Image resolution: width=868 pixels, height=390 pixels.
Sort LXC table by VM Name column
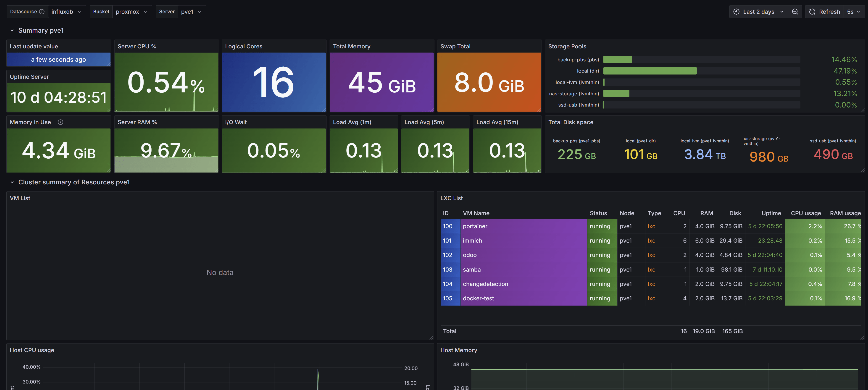pos(476,213)
